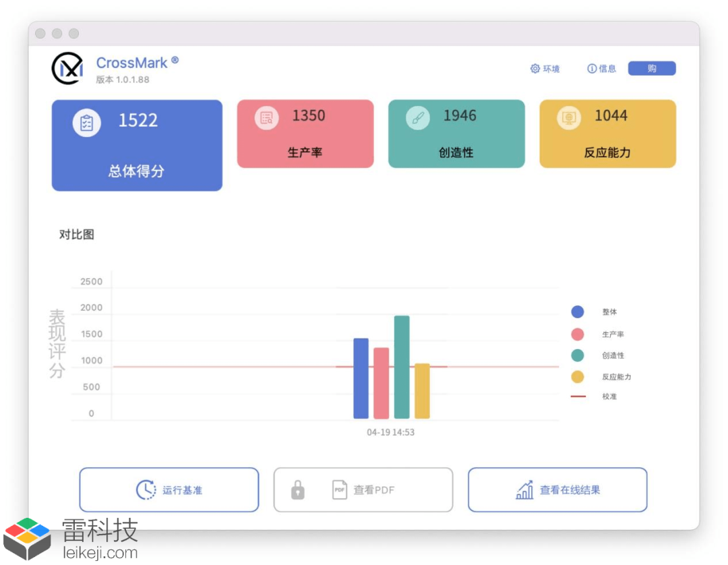Open 环境 settings gear icon
Screen dimensions: 728x565
click(x=535, y=69)
